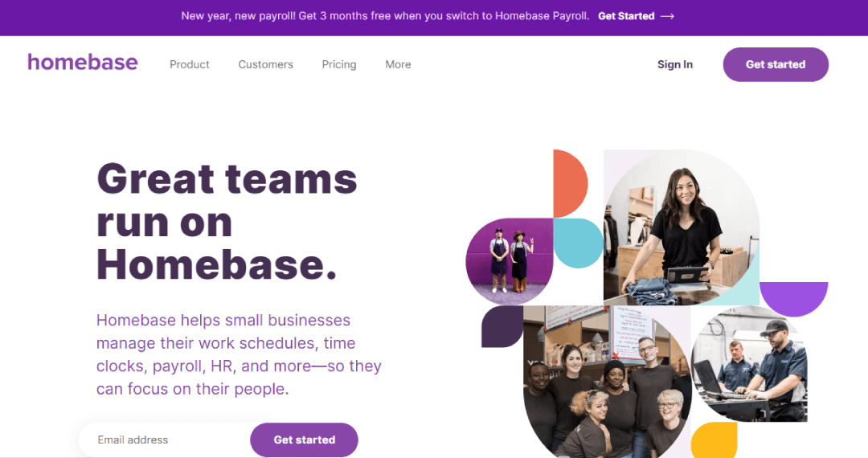This screenshot has width=868, height=458.
Task: Click the Sign In link
Action: pos(675,65)
